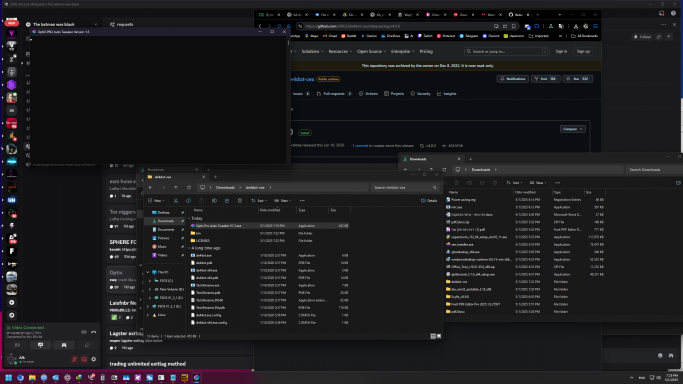Add a server in Discord sidebar
The width and height of the screenshot is (683, 384).
pos(12,303)
